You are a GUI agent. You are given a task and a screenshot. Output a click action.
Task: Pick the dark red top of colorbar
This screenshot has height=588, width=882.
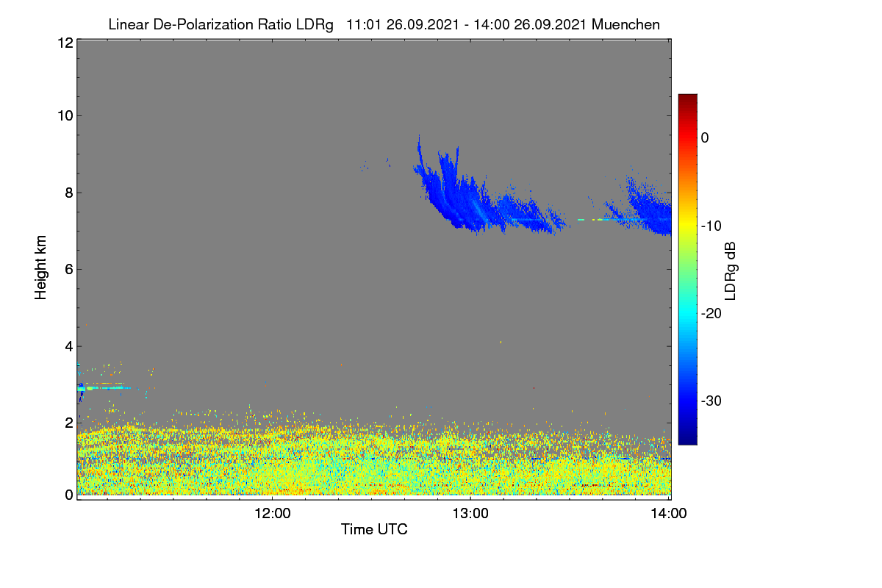[687, 99]
